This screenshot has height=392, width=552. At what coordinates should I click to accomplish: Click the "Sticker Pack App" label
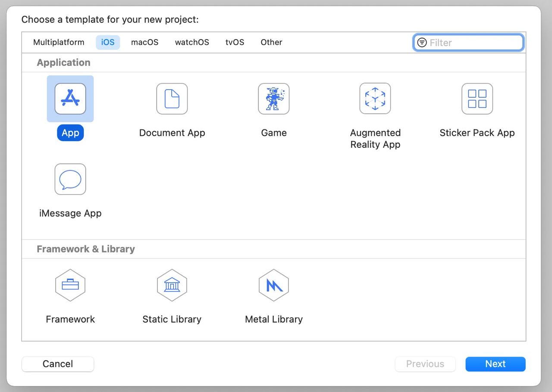click(477, 133)
